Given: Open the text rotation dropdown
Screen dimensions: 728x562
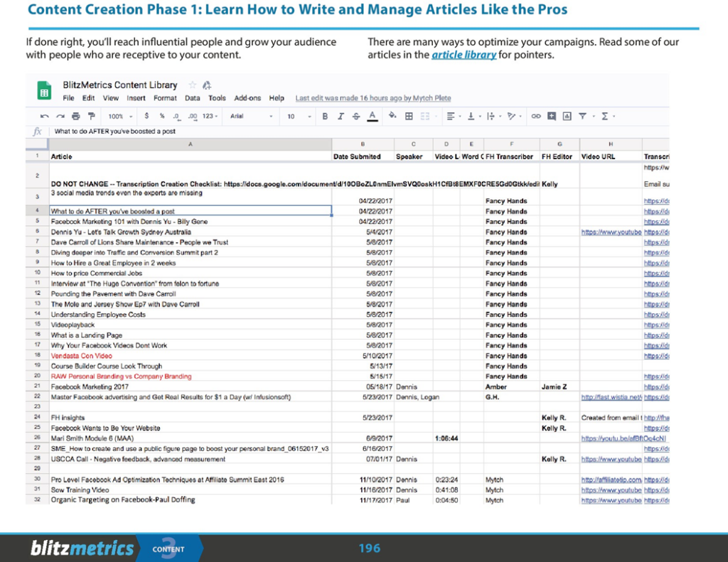Looking at the screenshot, I should tap(514, 116).
